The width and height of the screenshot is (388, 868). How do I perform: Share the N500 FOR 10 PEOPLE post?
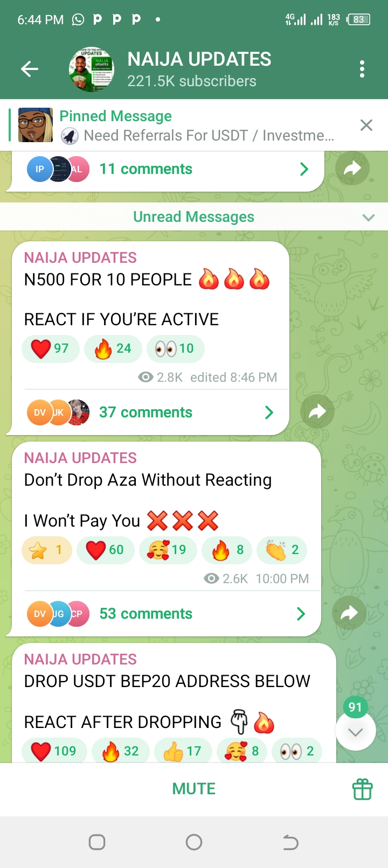pos(317,412)
